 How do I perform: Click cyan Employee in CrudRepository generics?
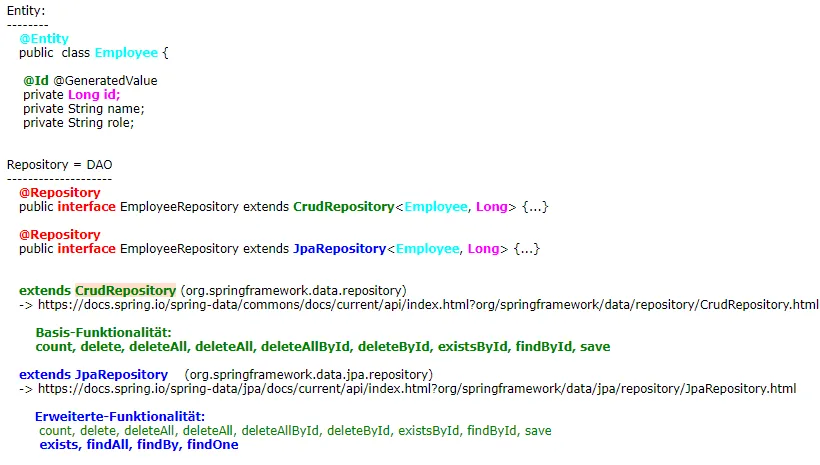click(x=436, y=207)
